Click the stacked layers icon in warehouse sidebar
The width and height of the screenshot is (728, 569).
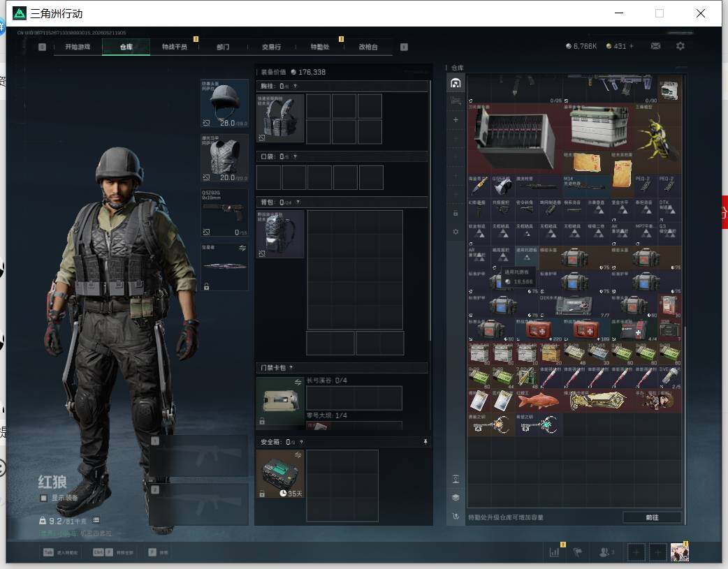pos(456,498)
